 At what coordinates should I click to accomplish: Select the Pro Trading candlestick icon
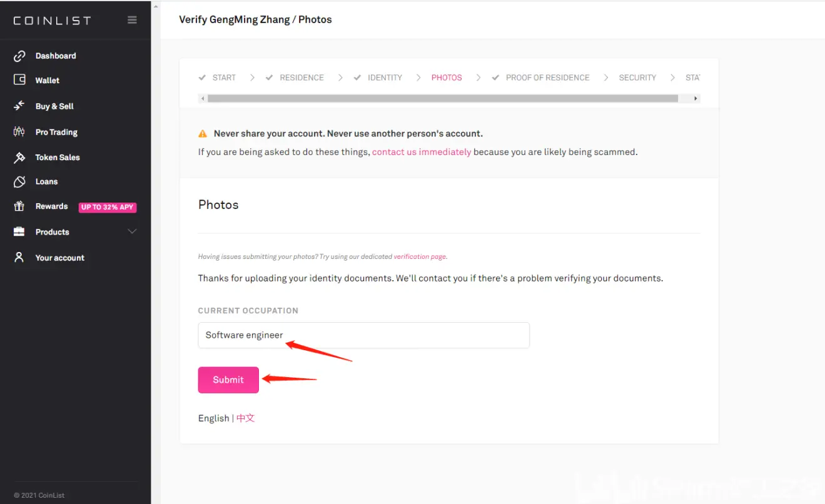click(x=19, y=132)
